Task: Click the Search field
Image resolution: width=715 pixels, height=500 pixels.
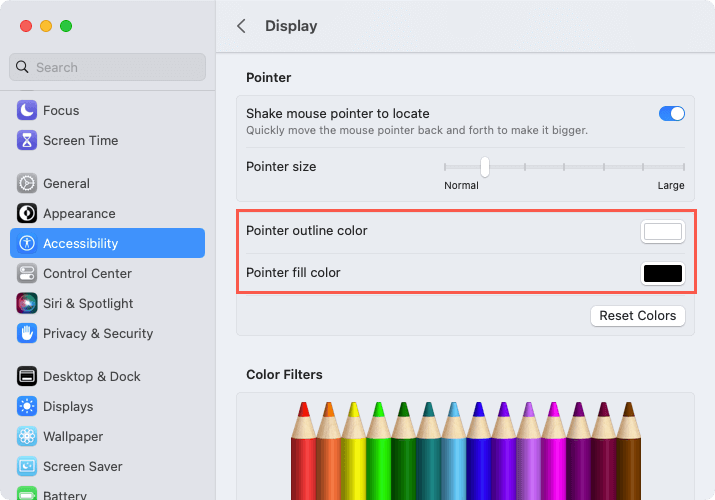Action: coord(108,67)
